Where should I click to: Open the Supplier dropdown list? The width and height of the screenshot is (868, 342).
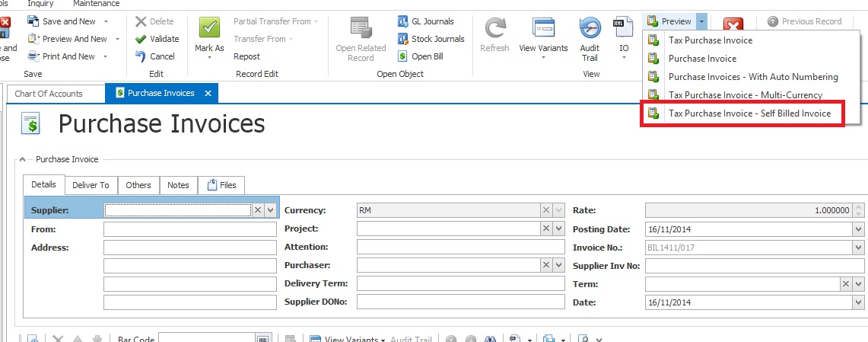[x=270, y=210]
